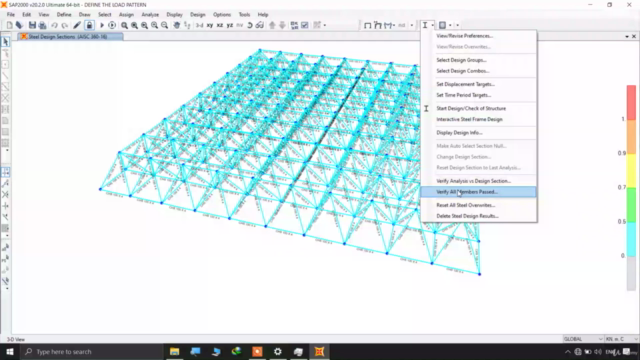The height and width of the screenshot is (360, 640).
Task: Save the model with the floppy icon
Action: [x=32, y=25]
